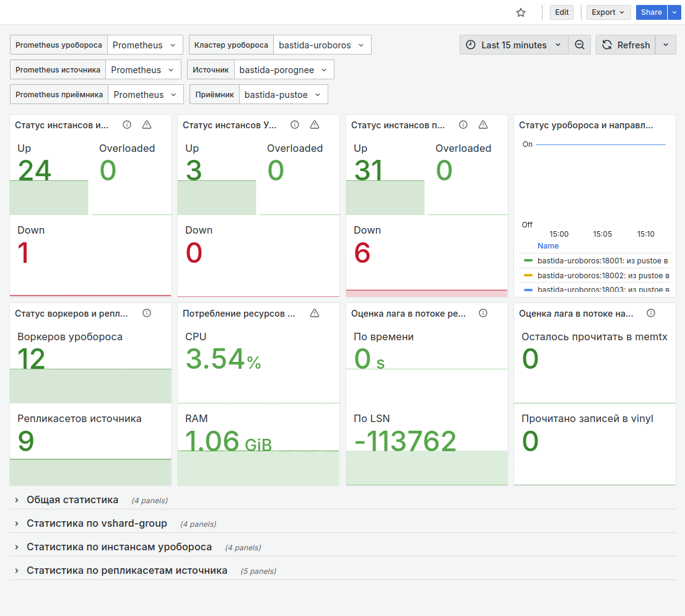Click the По LSN -113762 value
685x616 pixels.
tap(405, 441)
